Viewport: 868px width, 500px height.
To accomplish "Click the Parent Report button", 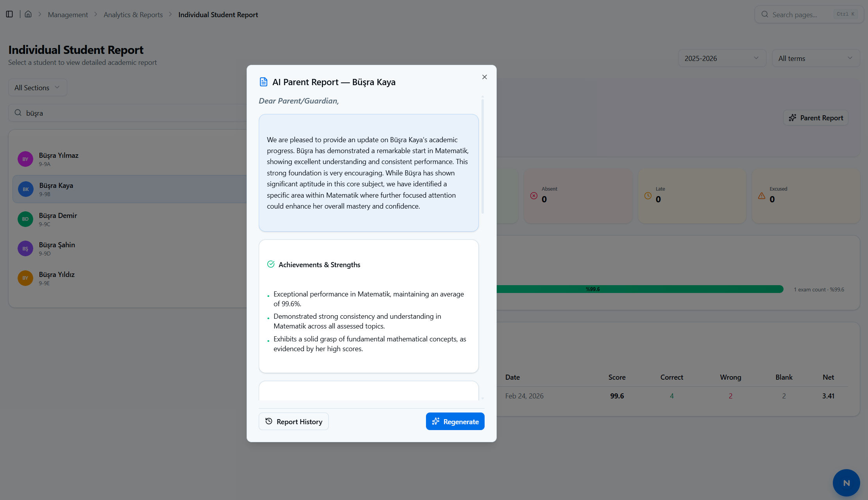I will [816, 118].
